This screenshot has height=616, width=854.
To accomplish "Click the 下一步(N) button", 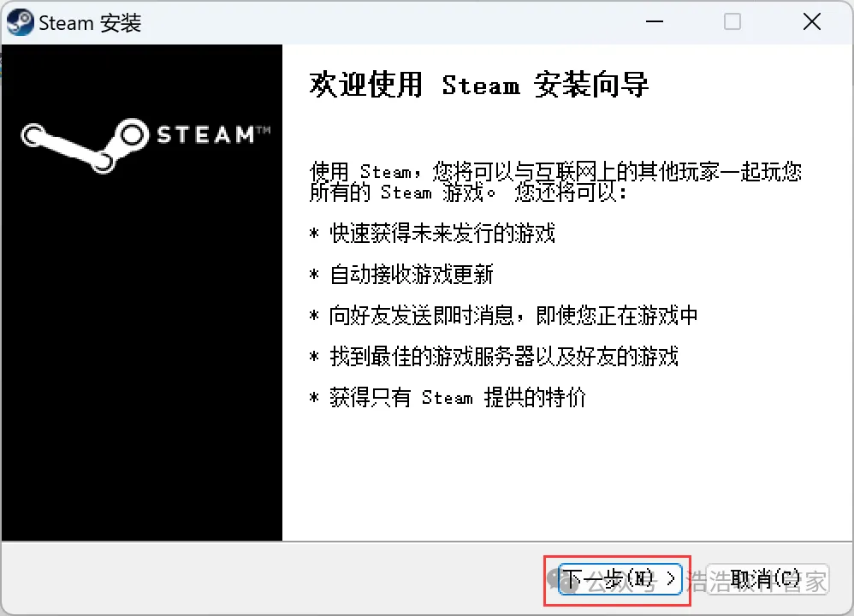I will 620,579.
